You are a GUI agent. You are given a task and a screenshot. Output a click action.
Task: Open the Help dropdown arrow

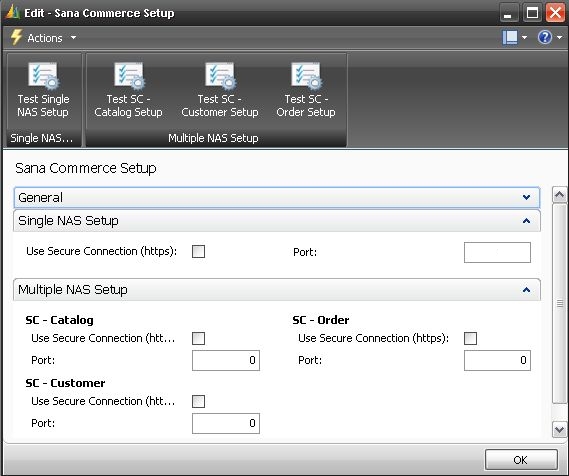(x=560, y=37)
